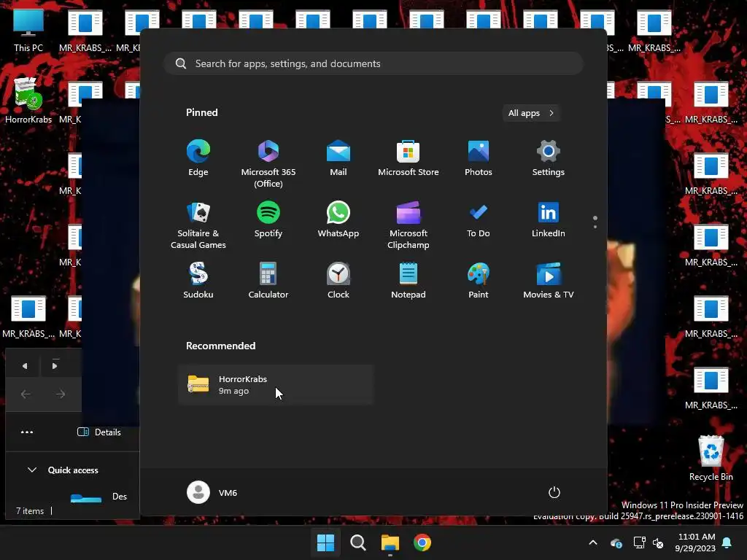Show All apps list

point(531,113)
